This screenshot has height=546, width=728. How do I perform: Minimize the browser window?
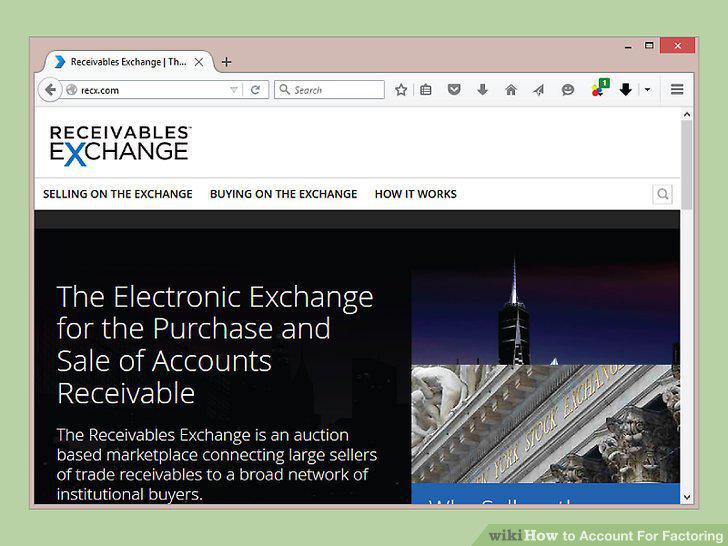click(628, 46)
